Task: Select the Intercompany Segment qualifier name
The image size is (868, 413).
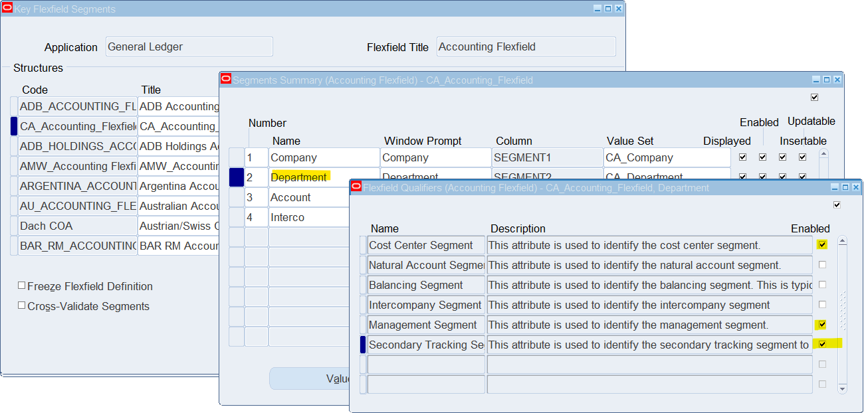Action: [x=426, y=305]
